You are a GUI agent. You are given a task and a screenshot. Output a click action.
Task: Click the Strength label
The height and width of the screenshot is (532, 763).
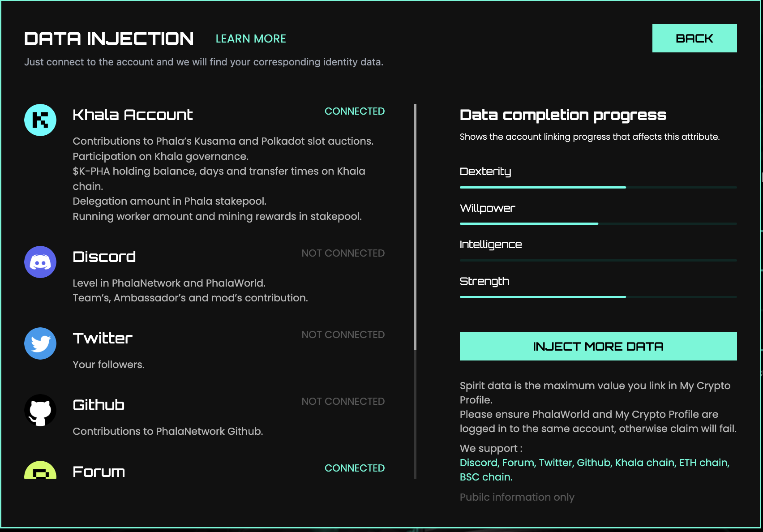(x=484, y=281)
